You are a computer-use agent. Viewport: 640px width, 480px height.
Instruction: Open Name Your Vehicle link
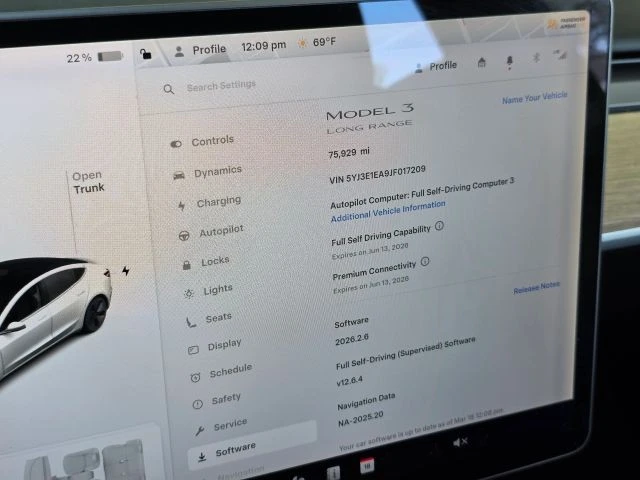point(534,98)
